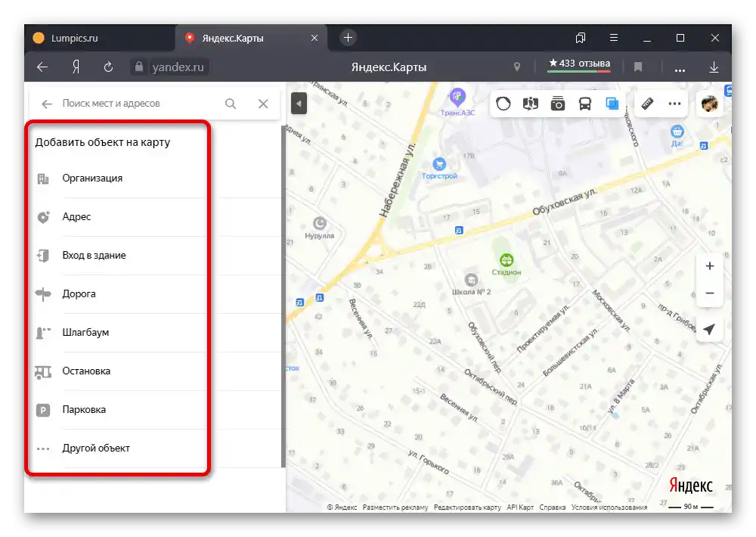Open the browser menu with three lines

pos(613,38)
